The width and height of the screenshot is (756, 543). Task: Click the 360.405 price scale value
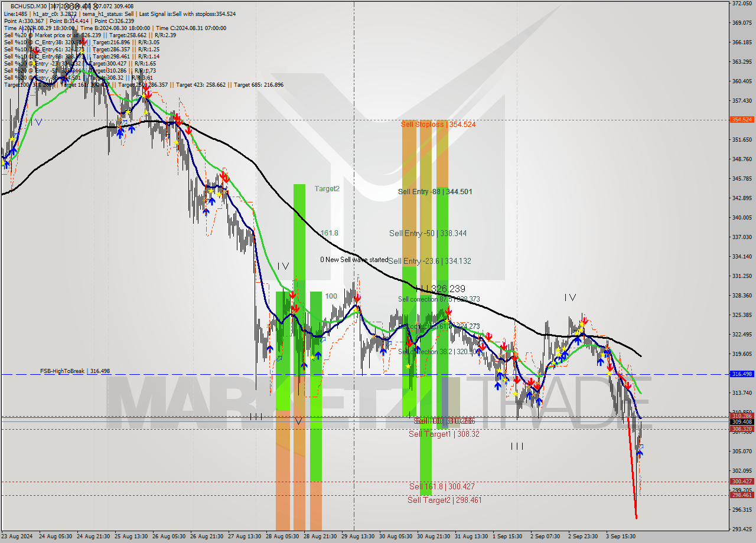coord(741,81)
